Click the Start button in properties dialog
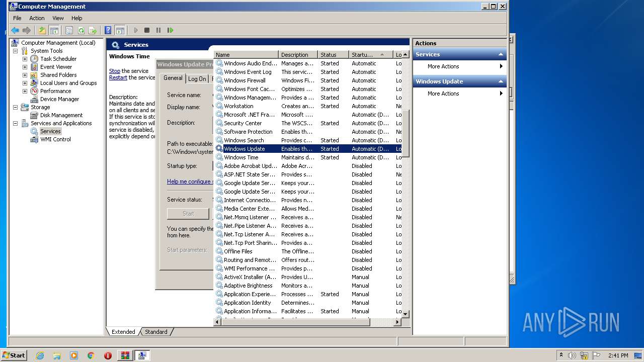The width and height of the screenshot is (644, 362). pos(188,214)
